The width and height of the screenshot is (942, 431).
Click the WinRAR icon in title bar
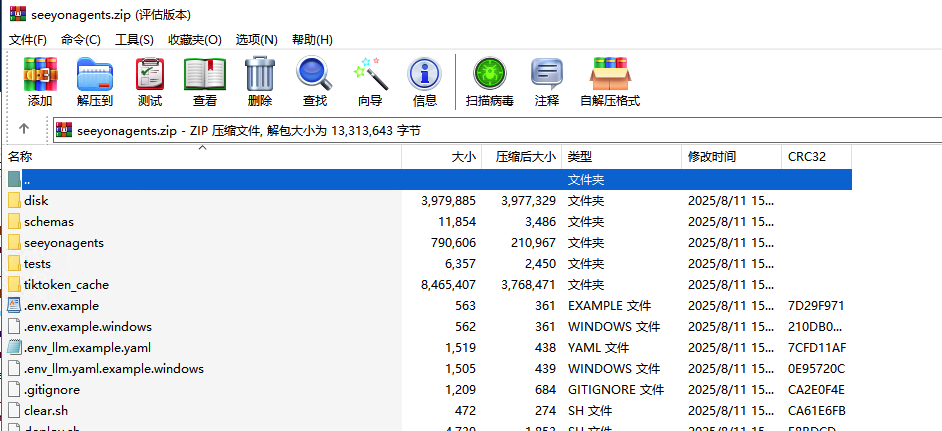tap(17, 14)
